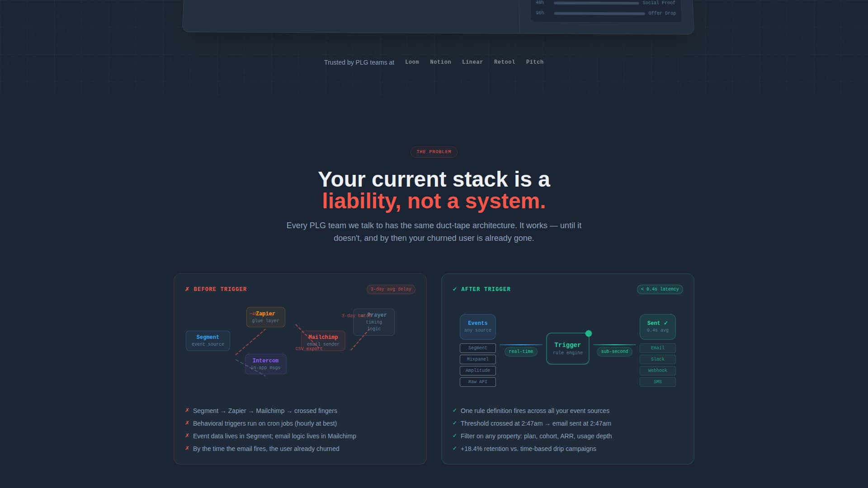Select the Mixpanel source chip
The height and width of the screenshot is (488, 868).
(x=477, y=359)
